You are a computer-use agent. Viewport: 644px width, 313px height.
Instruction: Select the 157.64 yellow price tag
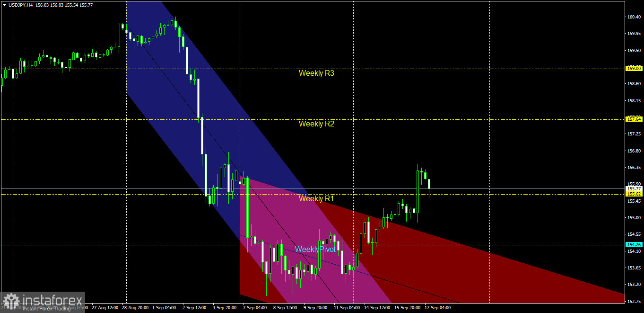[x=634, y=119]
